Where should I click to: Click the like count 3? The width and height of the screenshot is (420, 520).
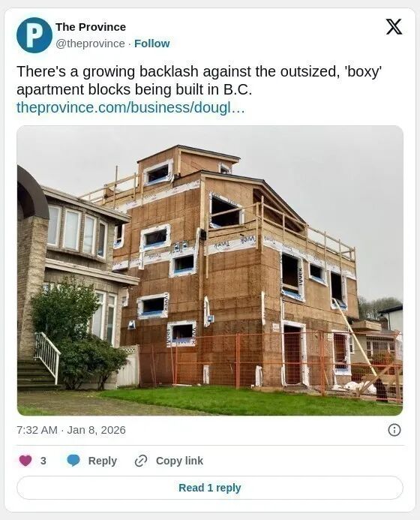tap(43, 461)
